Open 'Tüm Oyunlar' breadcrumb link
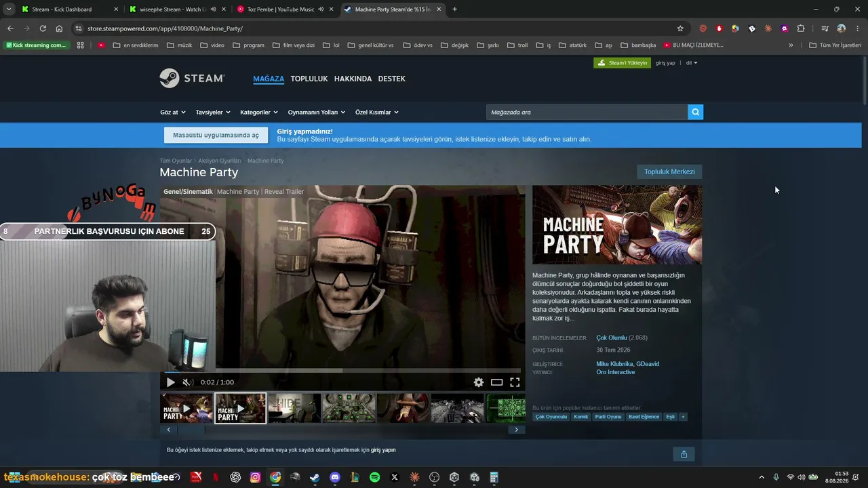 tap(176, 161)
